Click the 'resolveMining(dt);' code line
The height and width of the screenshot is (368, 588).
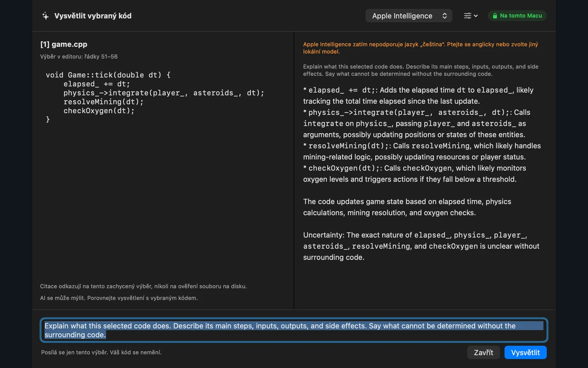104,102
